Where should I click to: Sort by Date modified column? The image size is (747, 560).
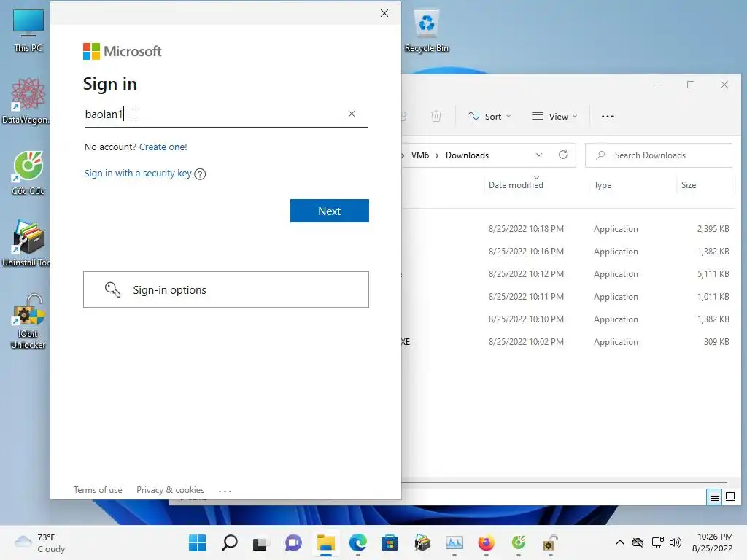[x=516, y=184]
